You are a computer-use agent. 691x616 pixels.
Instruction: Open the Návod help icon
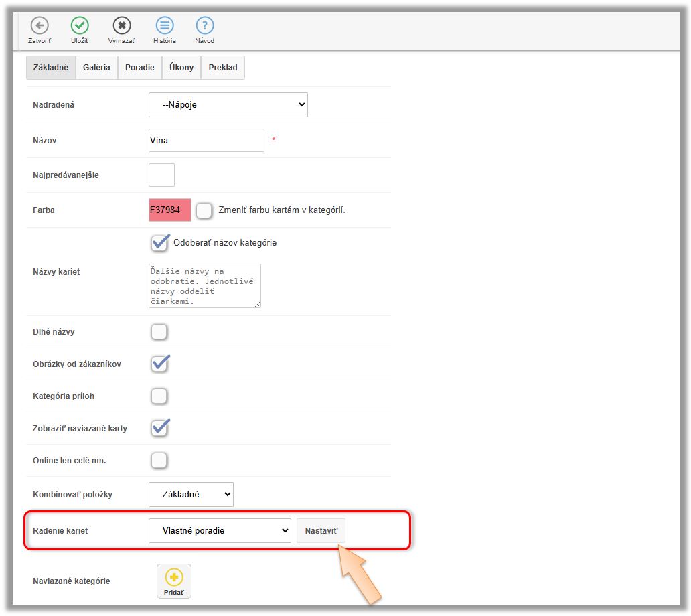(204, 26)
